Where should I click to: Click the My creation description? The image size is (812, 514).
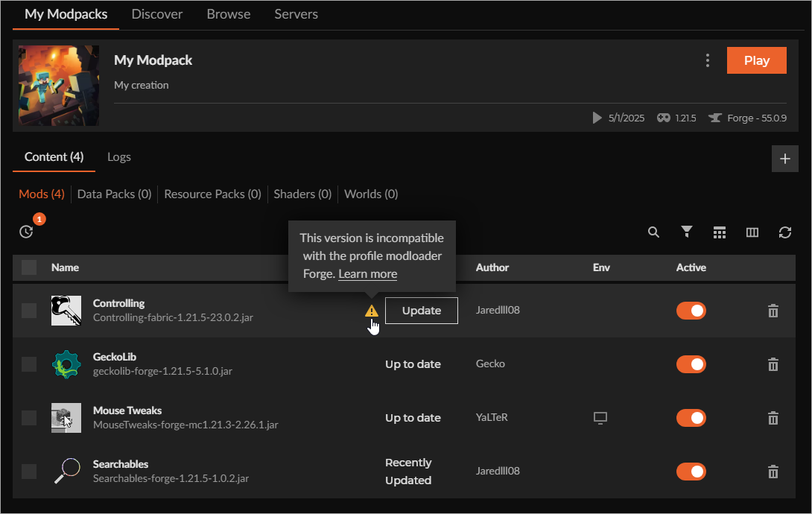tap(142, 85)
